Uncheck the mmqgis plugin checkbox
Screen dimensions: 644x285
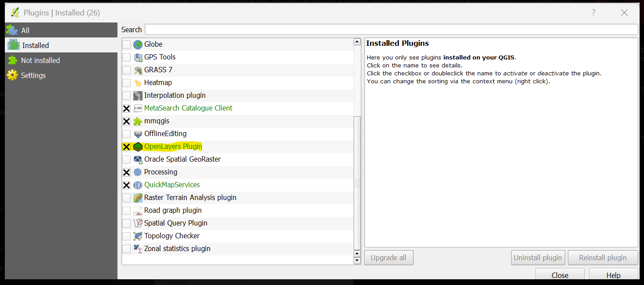(x=126, y=121)
